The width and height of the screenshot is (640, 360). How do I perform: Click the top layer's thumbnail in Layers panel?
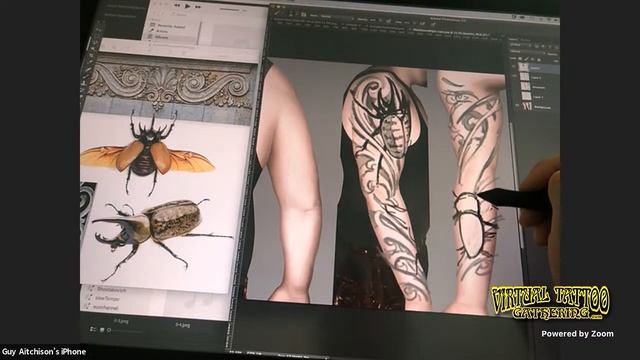point(523,67)
